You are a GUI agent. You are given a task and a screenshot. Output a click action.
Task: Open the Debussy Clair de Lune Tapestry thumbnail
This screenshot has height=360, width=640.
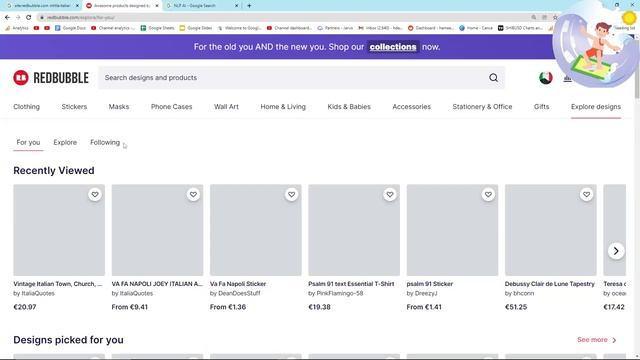[551, 230]
